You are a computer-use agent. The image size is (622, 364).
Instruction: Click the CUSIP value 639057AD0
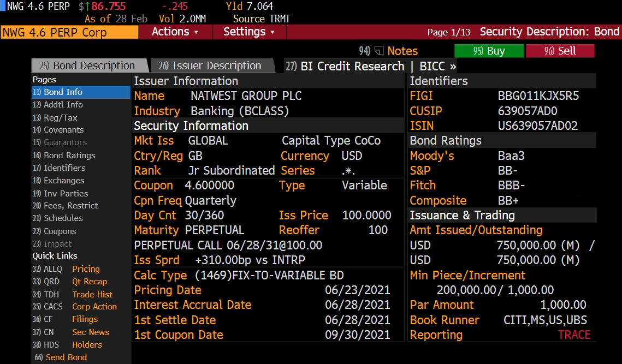(x=528, y=111)
